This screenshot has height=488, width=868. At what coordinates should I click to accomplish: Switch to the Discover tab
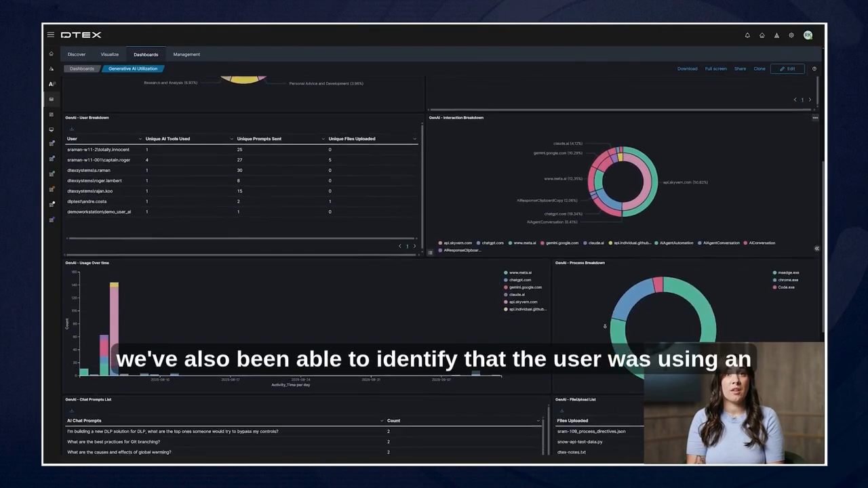click(77, 54)
